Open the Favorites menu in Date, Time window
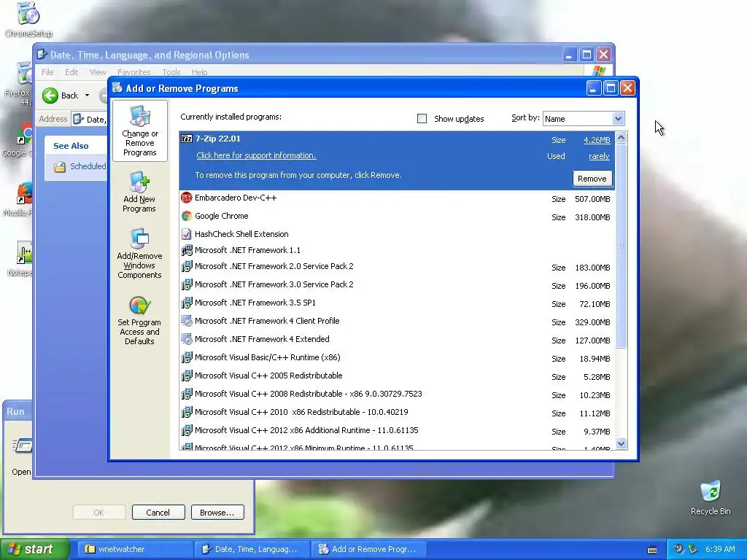Image resolution: width=747 pixels, height=560 pixels. pyautogui.click(x=134, y=72)
